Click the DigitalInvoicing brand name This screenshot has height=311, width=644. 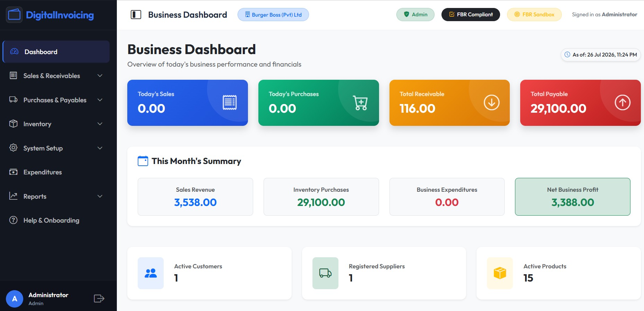point(60,15)
